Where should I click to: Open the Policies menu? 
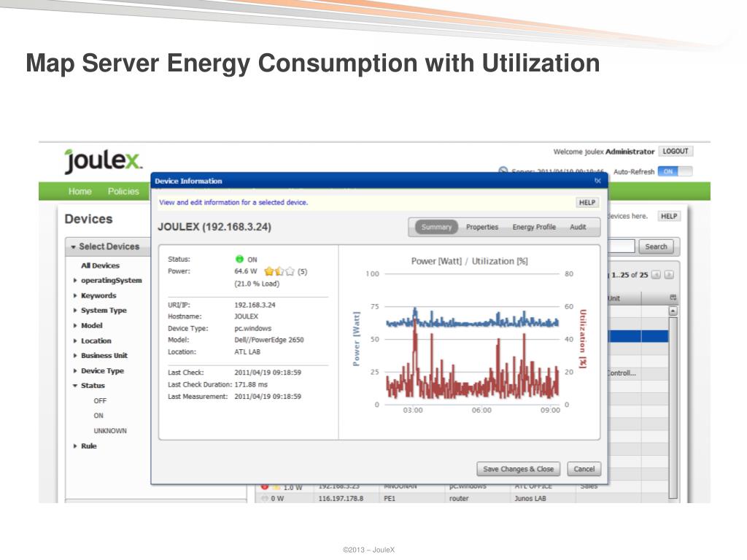click(123, 192)
